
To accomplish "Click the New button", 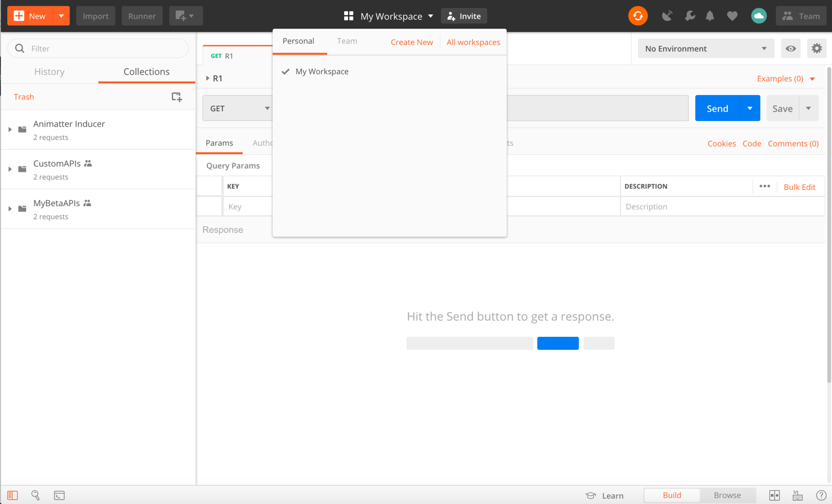I will tap(30, 16).
